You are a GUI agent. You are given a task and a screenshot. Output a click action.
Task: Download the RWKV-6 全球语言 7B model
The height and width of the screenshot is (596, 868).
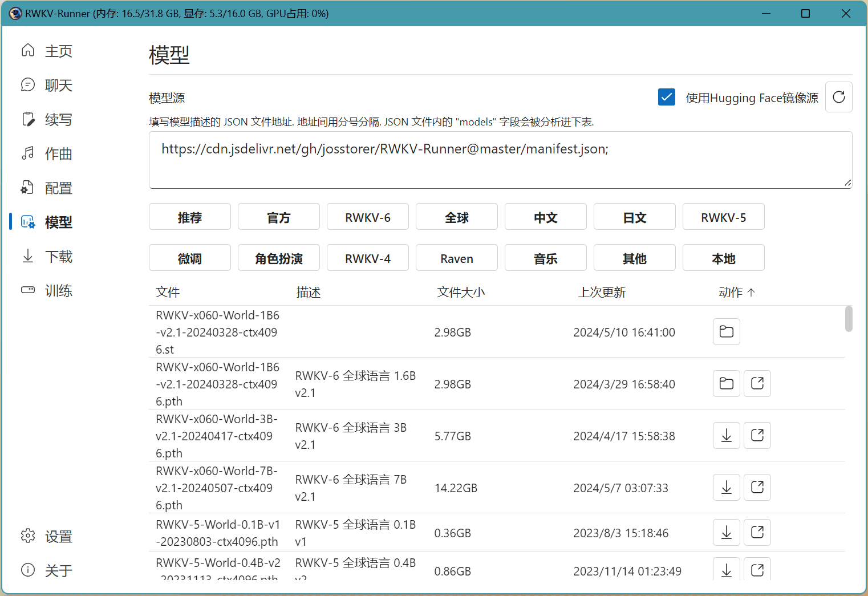tap(726, 488)
